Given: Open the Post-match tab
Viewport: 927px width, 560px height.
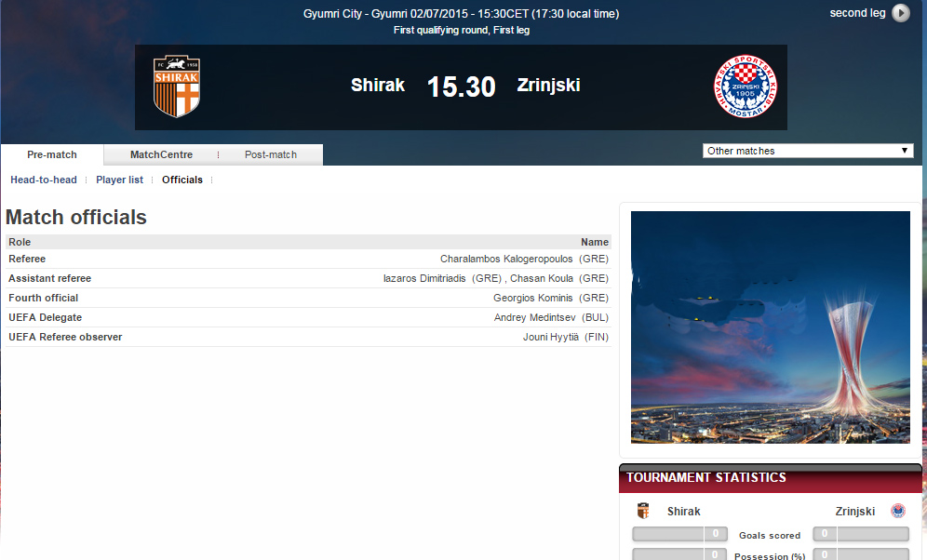Looking at the screenshot, I should pos(271,154).
